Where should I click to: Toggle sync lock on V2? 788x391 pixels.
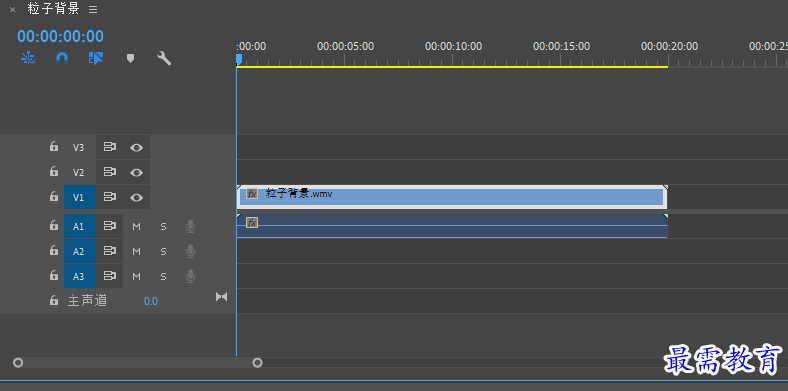[x=110, y=172]
